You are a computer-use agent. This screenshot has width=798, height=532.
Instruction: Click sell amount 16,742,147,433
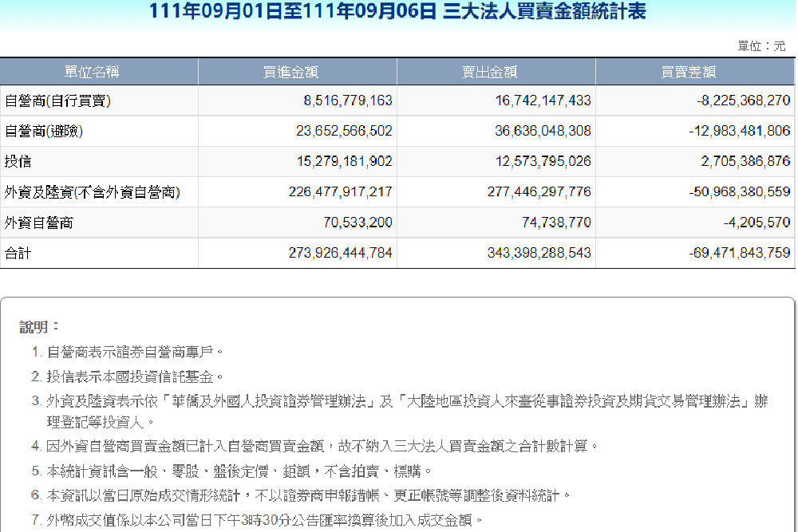(543, 100)
